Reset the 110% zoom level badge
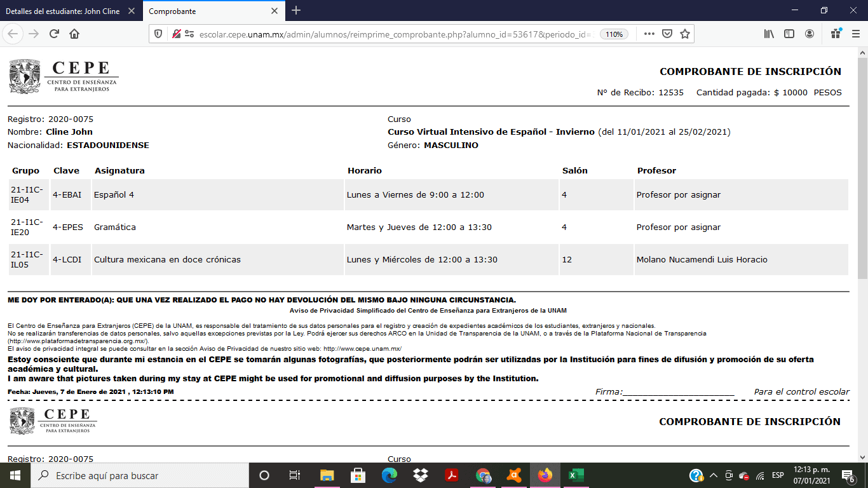Image resolution: width=868 pixels, height=488 pixels. (614, 34)
